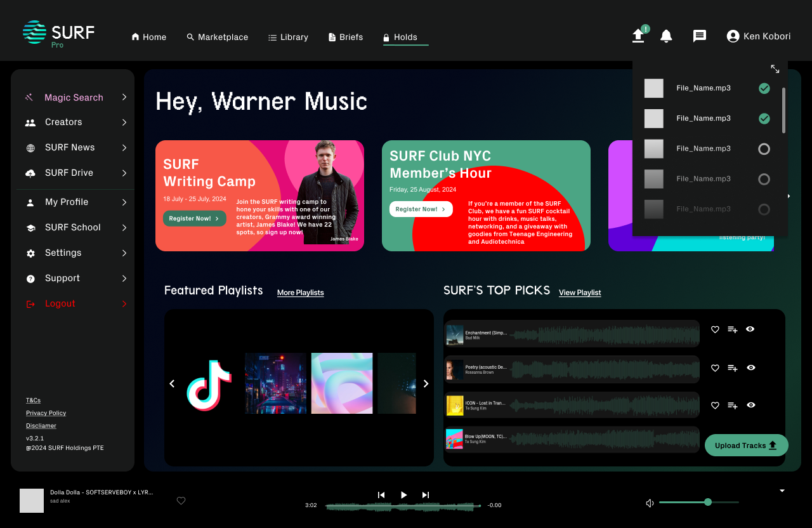Select the fourth File_Name.mp3 radio circle

point(764,179)
